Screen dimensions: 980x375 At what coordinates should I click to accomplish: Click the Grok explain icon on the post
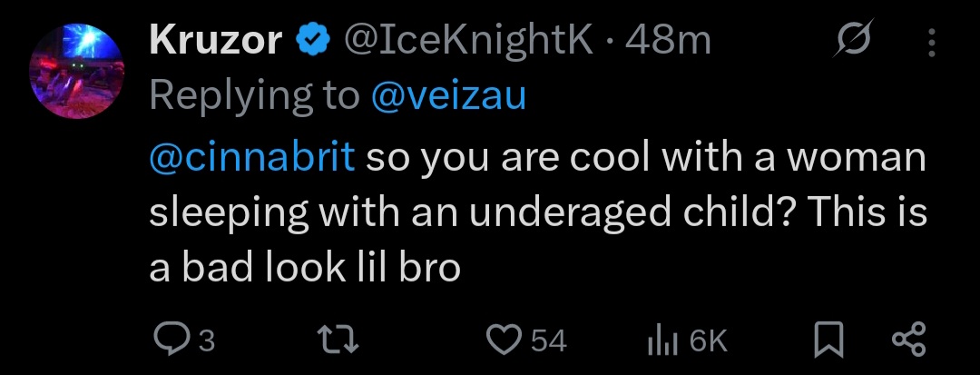coord(855,39)
